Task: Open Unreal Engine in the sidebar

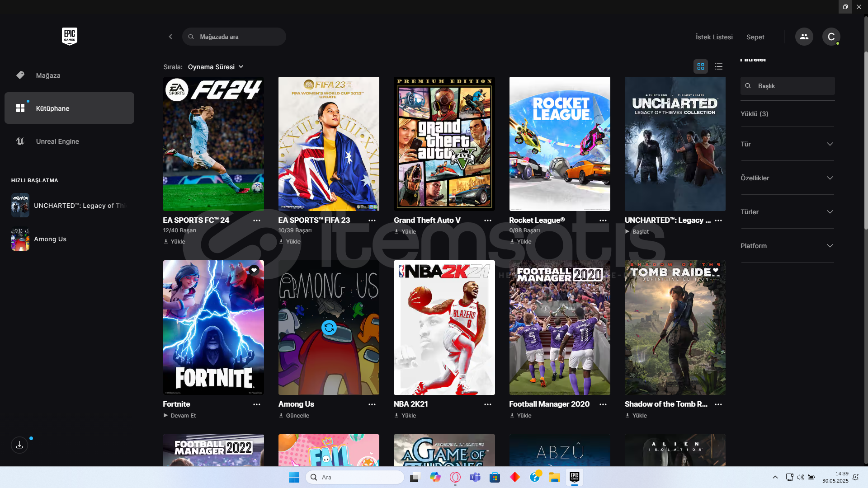Action: (69, 141)
